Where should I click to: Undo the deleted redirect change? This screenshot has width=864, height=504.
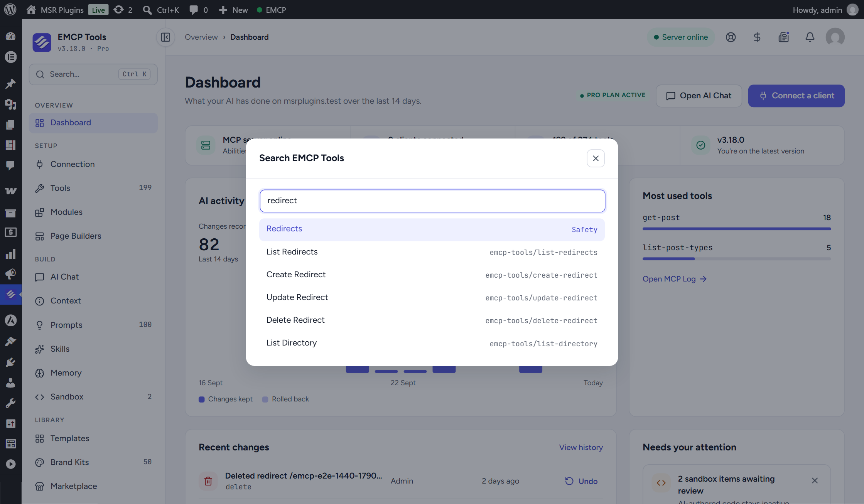[581, 481]
